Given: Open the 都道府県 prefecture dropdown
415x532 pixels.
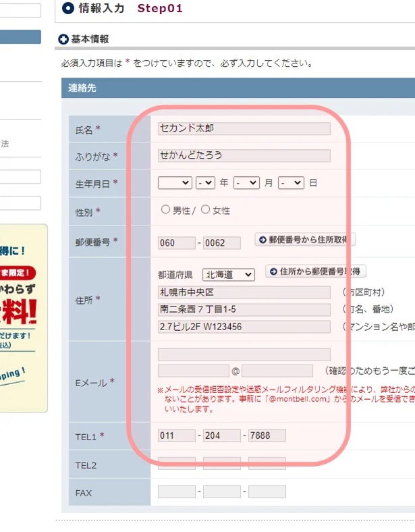Looking at the screenshot, I should click(229, 275).
